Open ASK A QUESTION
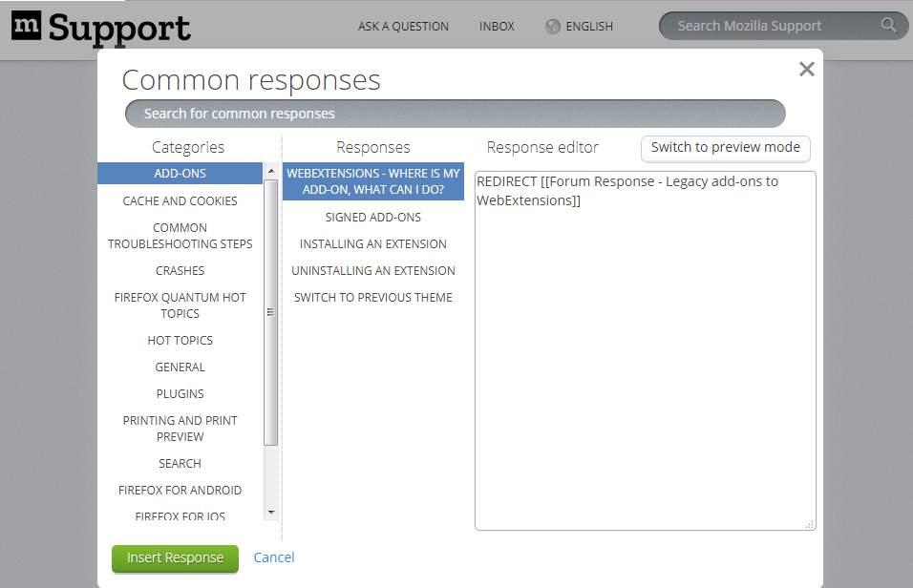Image resolution: width=913 pixels, height=588 pixels. pos(403,26)
